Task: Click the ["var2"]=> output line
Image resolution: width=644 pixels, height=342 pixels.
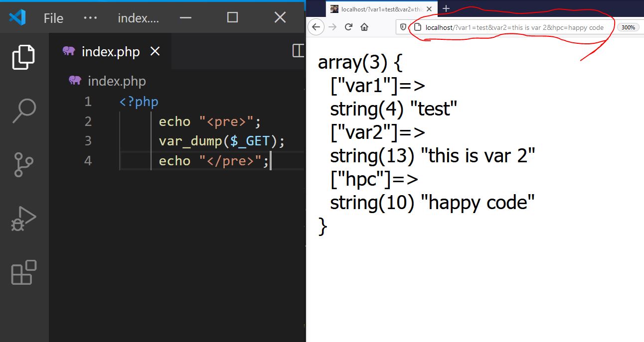Action: (378, 132)
